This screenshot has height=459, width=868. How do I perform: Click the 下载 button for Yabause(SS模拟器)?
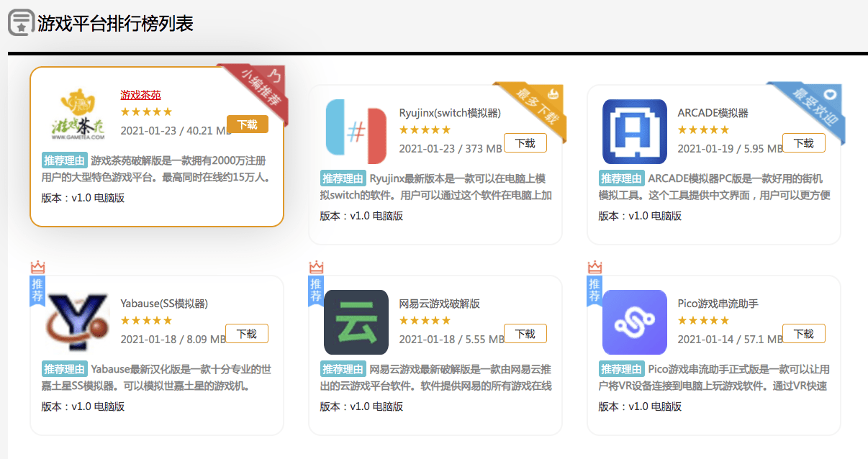click(247, 334)
